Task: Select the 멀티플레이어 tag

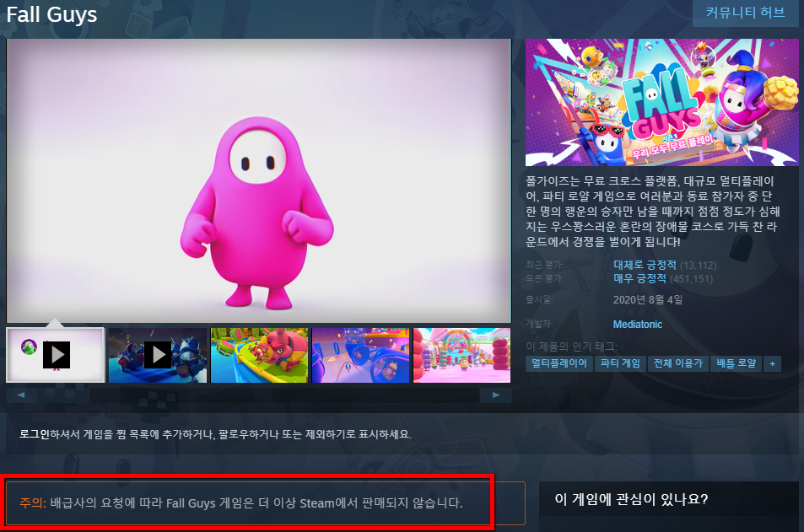Action: click(558, 363)
